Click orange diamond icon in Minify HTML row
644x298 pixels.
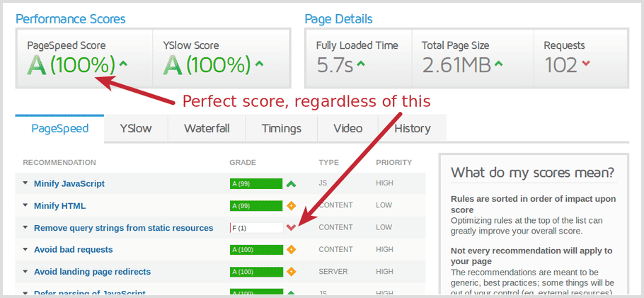coord(291,205)
